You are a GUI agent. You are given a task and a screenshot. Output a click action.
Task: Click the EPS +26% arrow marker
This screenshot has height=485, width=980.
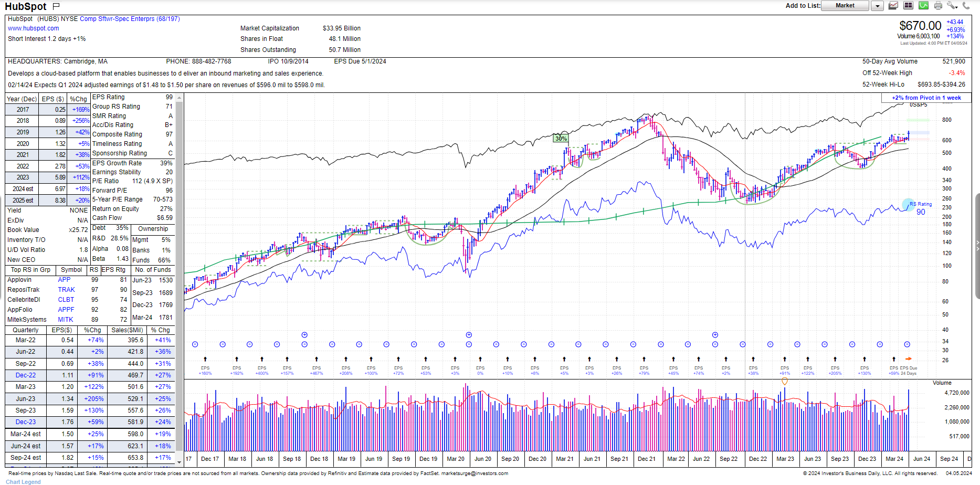point(617,360)
